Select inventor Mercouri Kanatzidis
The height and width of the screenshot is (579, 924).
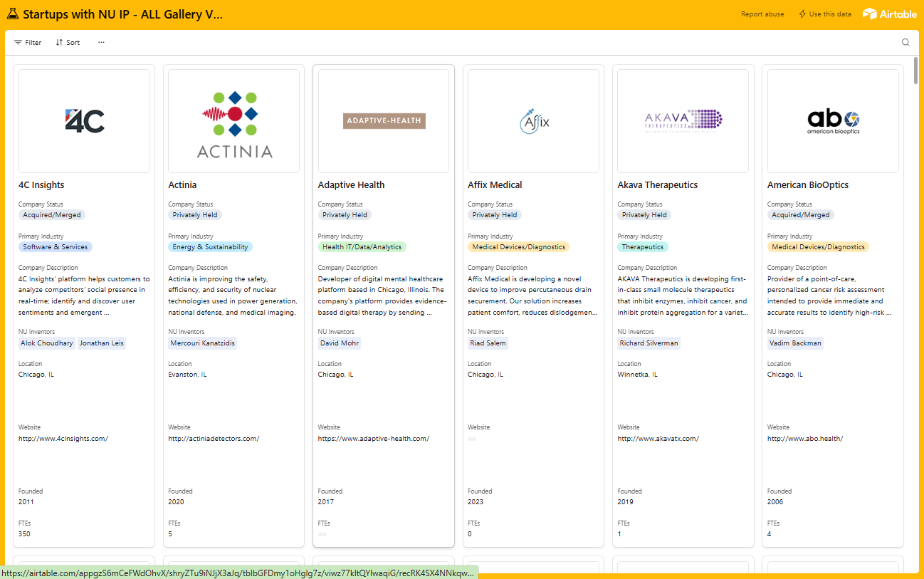(203, 343)
